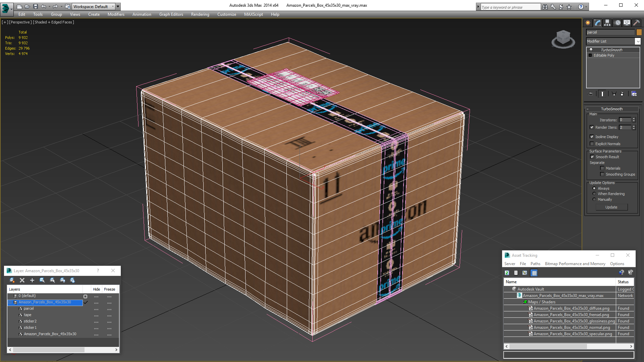Expand the Editable Poly sub-object tree
This screenshot has width=644, height=362.
click(590, 55)
